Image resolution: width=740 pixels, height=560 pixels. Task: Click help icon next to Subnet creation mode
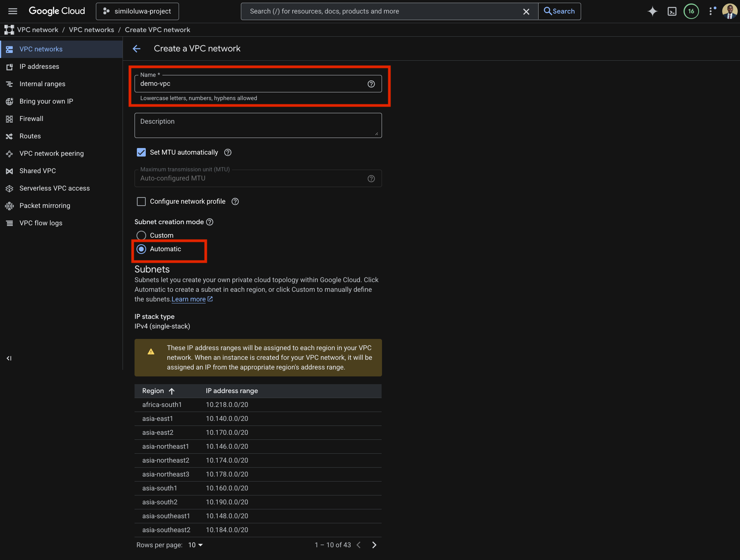point(210,222)
